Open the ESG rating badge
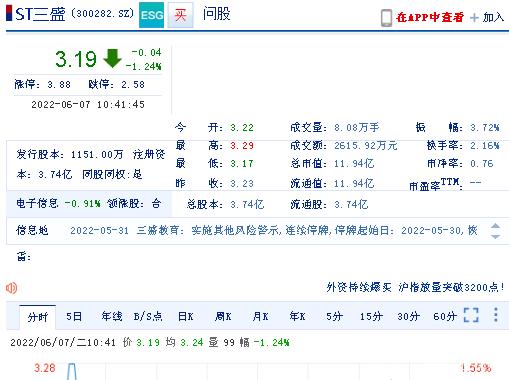The width and height of the screenshot is (509, 380). (151, 15)
